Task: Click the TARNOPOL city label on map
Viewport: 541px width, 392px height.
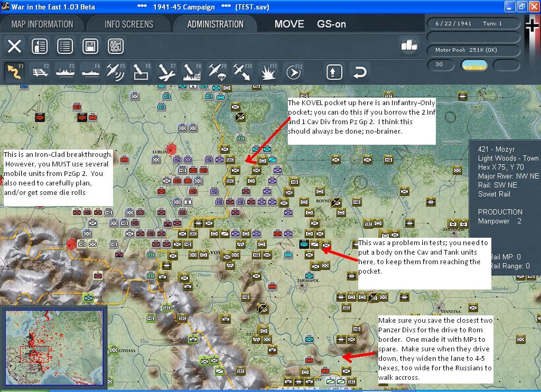Action: 308,281
